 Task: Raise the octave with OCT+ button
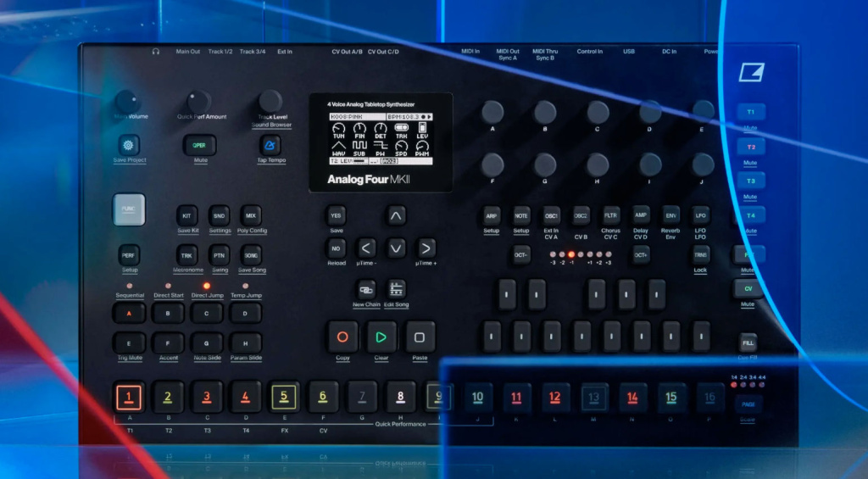click(x=641, y=254)
